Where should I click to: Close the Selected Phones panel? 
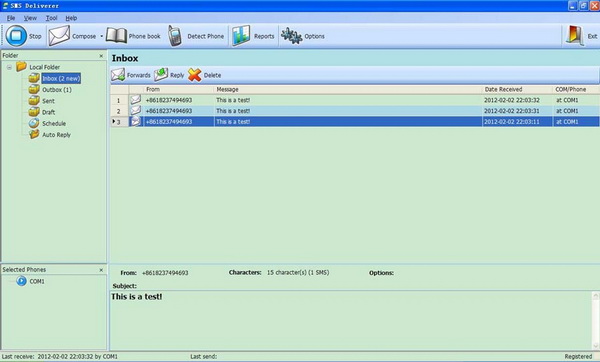click(101, 270)
